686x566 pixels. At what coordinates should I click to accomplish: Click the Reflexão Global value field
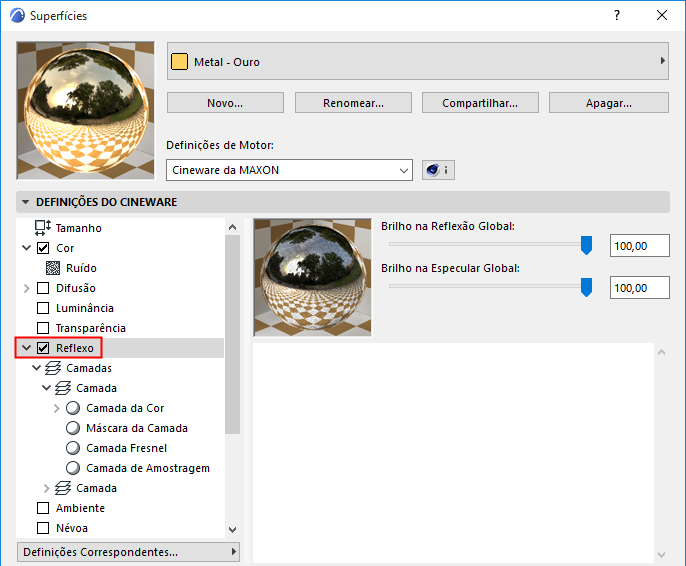pos(640,246)
